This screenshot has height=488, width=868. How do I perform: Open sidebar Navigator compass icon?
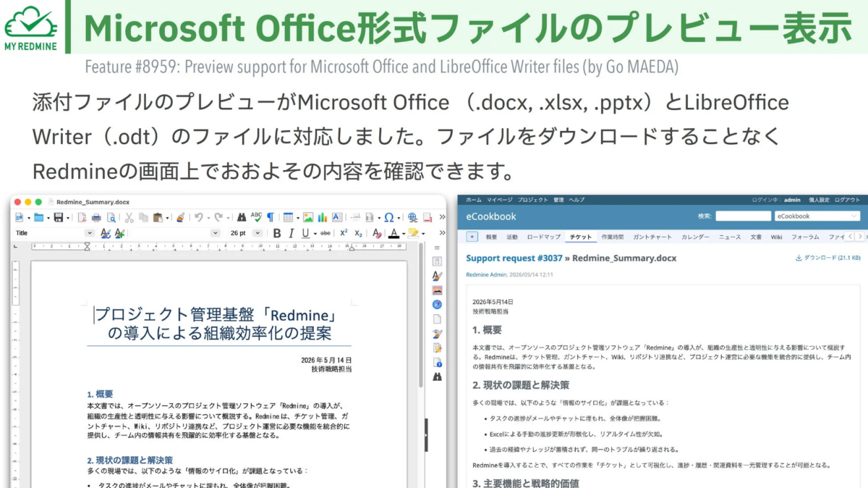437,304
